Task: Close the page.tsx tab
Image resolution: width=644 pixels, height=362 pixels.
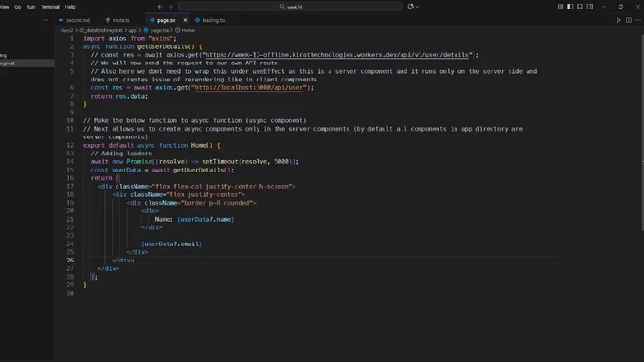Action: coord(185,20)
